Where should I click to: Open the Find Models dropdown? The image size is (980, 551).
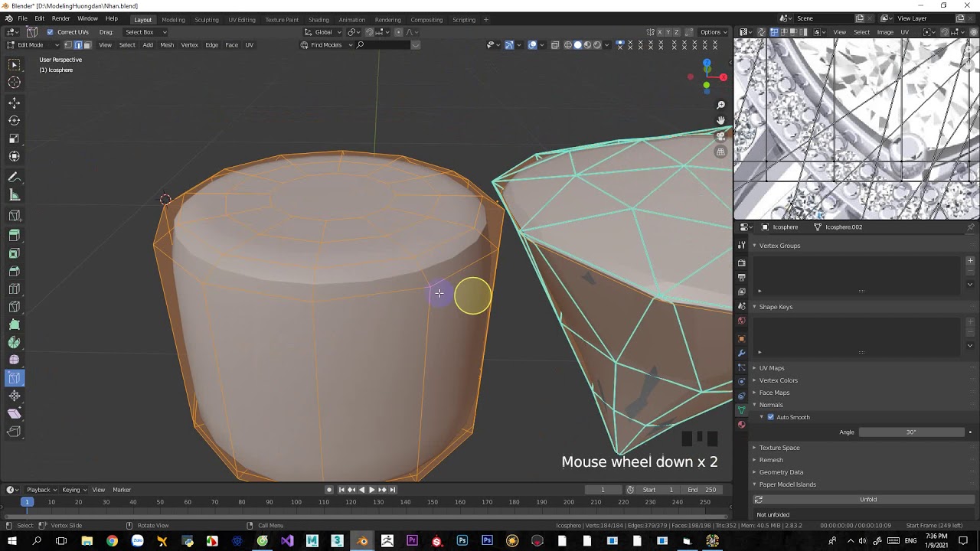327,45
